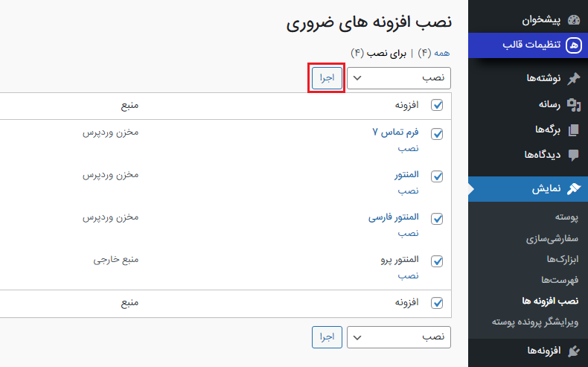Screen dimensions: 588x367
Task: Open the top bulk action (نصب) dropdown
Action: click(399, 77)
